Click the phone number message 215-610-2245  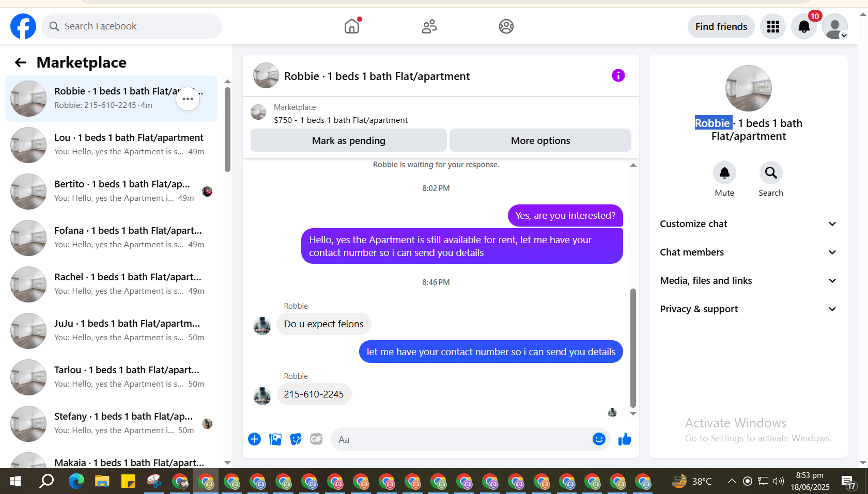(314, 394)
